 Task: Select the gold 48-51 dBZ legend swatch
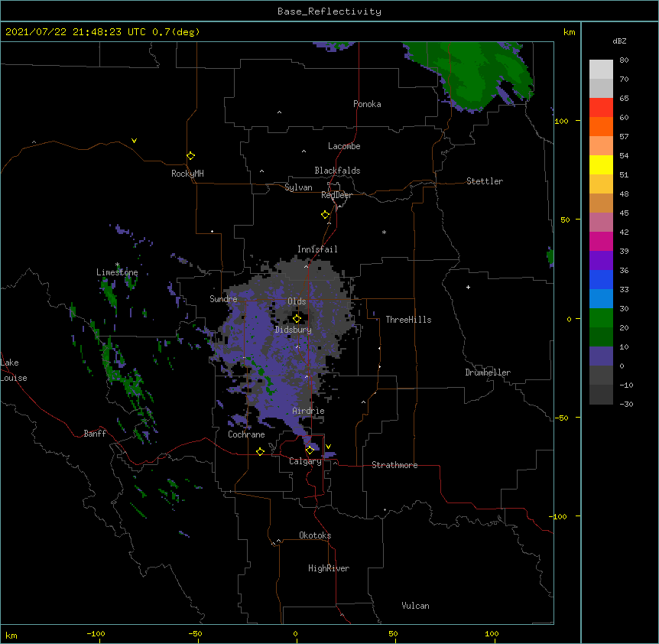[x=601, y=184]
